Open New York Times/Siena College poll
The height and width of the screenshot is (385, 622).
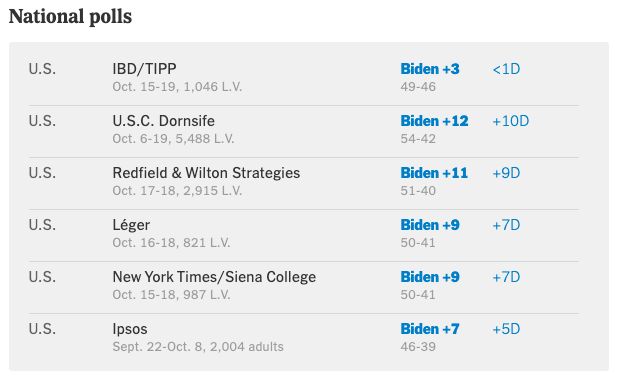pyautogui.click(x=214, y=277)
